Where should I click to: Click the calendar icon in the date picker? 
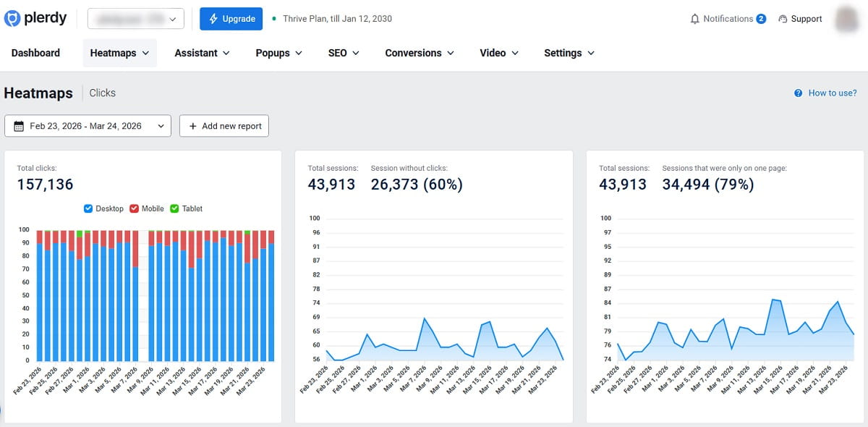20,125
